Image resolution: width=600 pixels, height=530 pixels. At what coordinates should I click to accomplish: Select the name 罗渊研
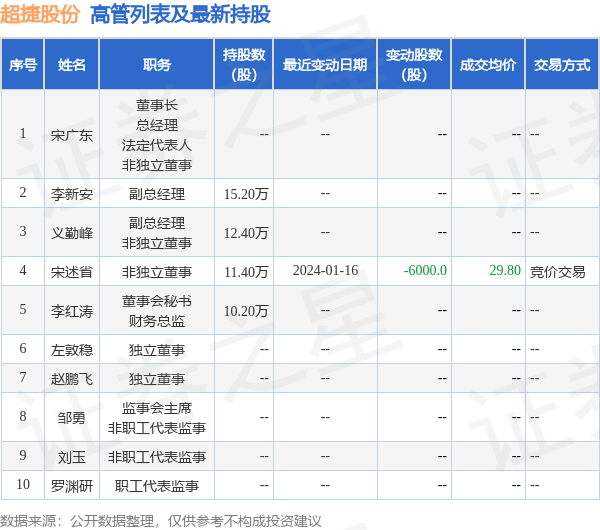(72, 486)
